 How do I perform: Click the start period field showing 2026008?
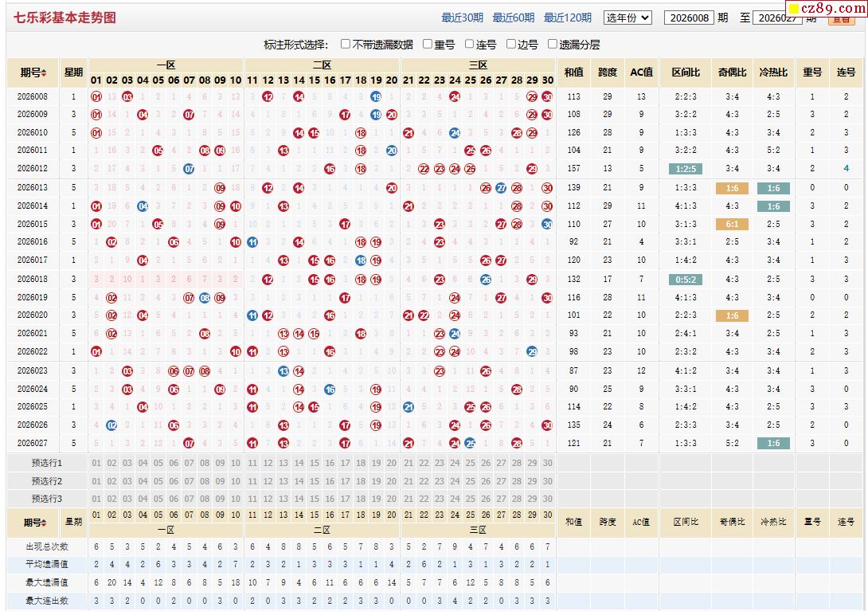coord(689,18)
